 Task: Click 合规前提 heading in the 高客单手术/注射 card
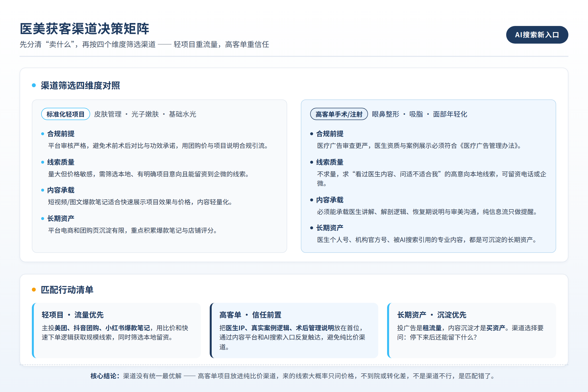coord(330,134)
